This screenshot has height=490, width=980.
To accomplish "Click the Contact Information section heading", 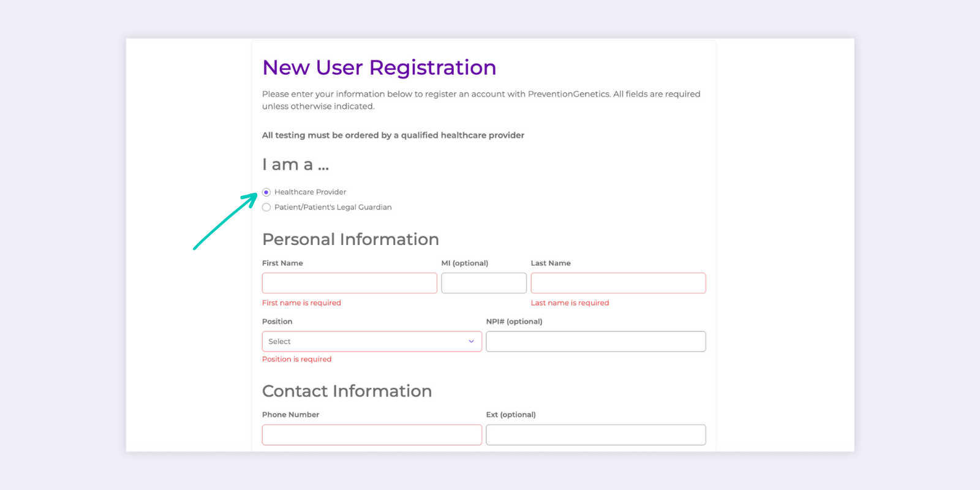I will coord(347,391).
